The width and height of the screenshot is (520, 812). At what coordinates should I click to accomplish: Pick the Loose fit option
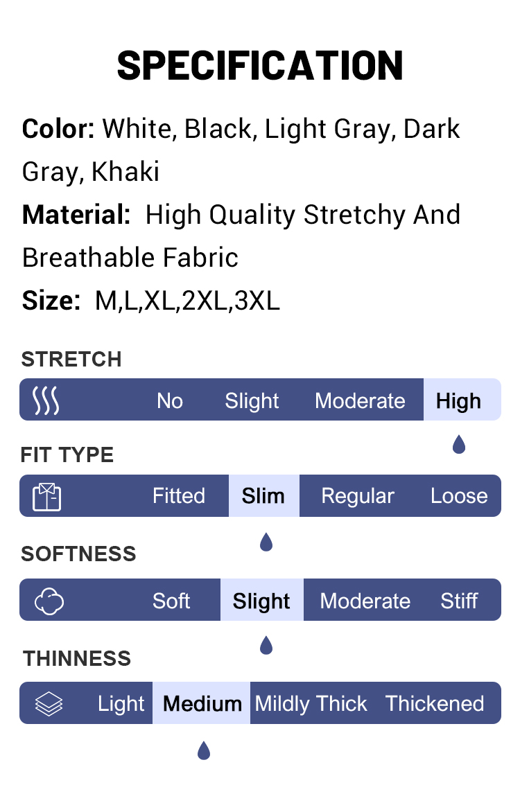[459, 496]
